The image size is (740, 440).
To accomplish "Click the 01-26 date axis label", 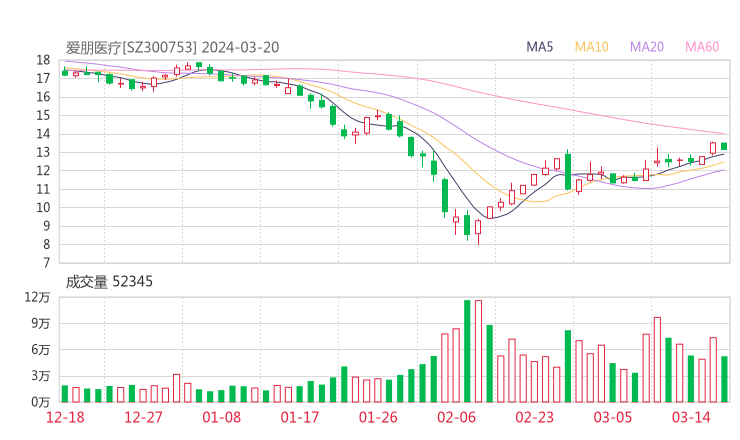I will pos(378,417).
